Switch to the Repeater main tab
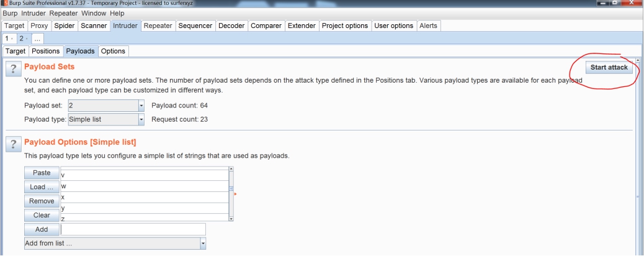The image size is (644, 256). tap(158, 25)
